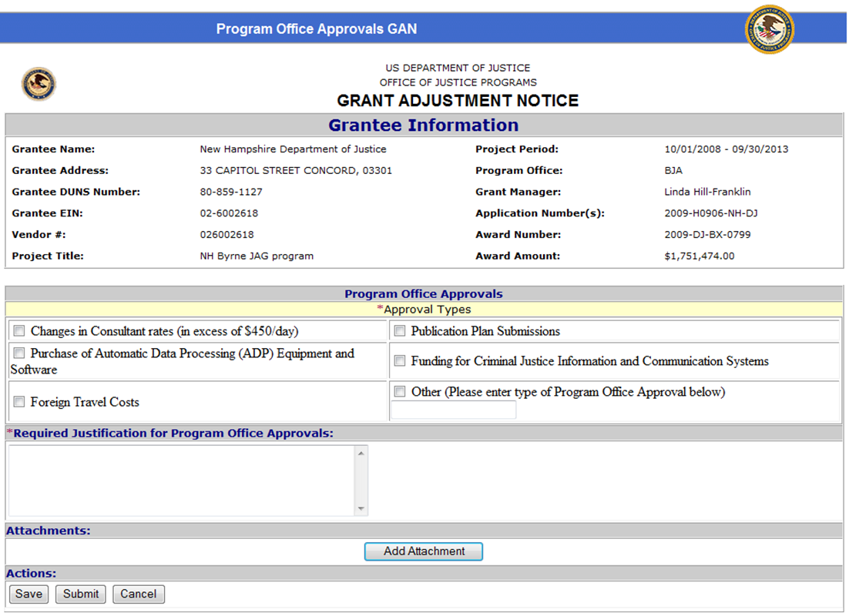Click DUNS number 80-859-1127
Viewport: 849px width, 616px height.
(x=231, y=192)
